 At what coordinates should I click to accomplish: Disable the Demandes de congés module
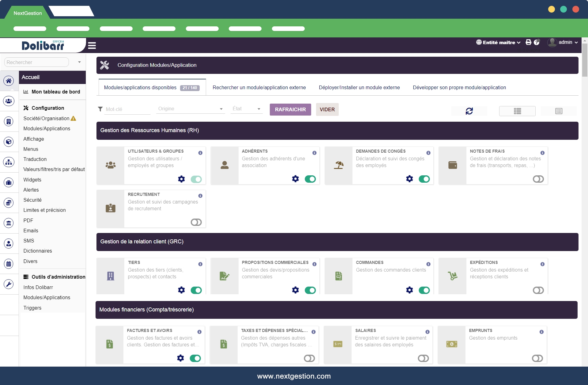click(424, 179)
